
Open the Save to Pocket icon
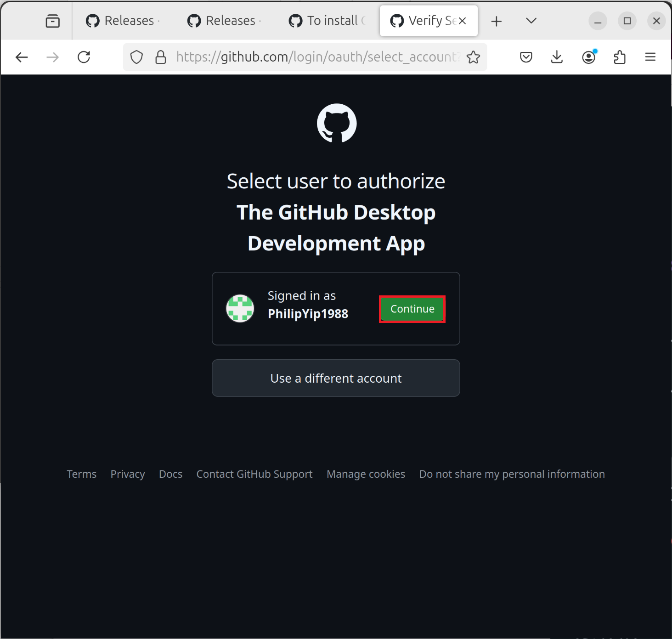[x=526, y=57]
